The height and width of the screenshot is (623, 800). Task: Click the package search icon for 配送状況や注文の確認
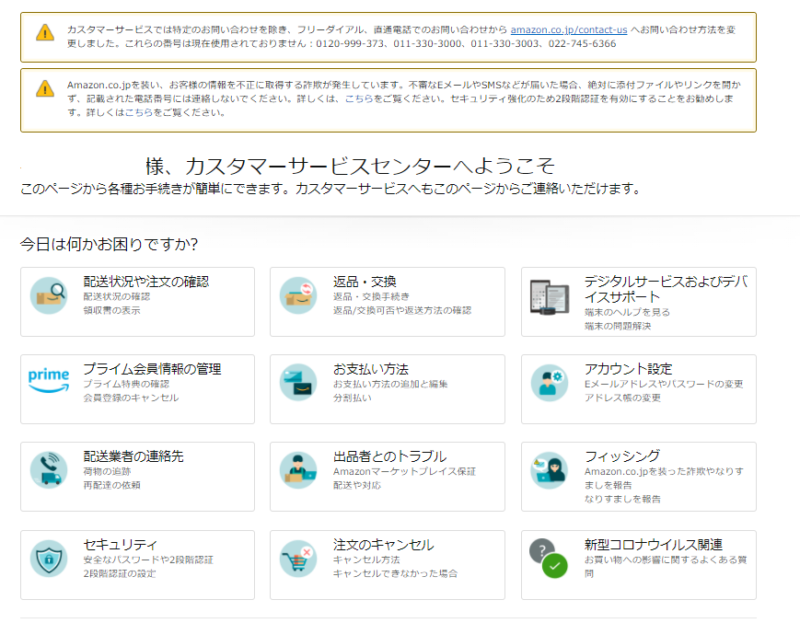click(x=48, y=295)
